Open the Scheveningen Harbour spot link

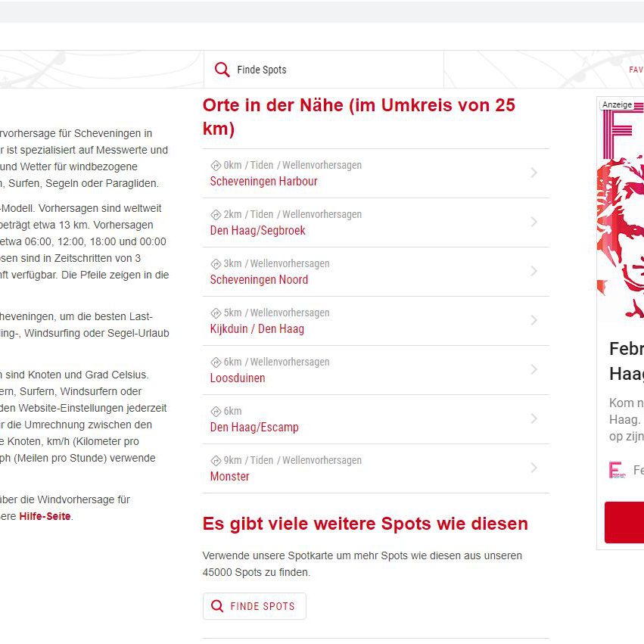click(263, 182)
